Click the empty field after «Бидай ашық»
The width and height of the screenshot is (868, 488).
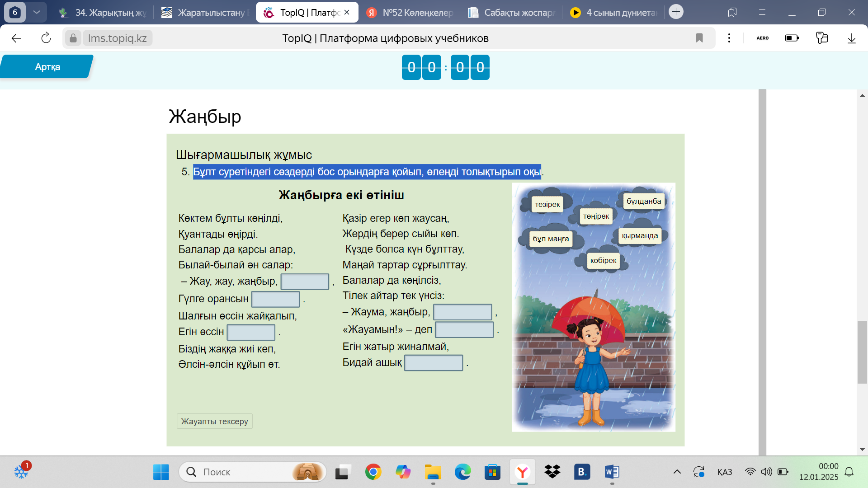coord(433,363)
